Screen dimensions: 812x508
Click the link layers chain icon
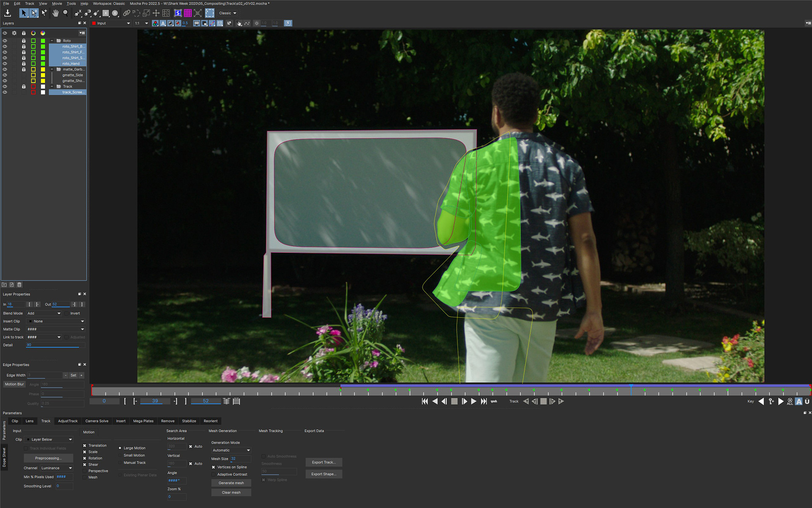pyautogui.click(x=126, y=13)
